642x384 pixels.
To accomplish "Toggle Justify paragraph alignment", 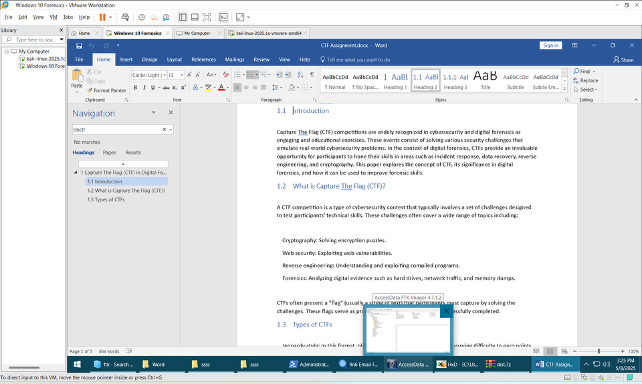I will tap(264, 88).
